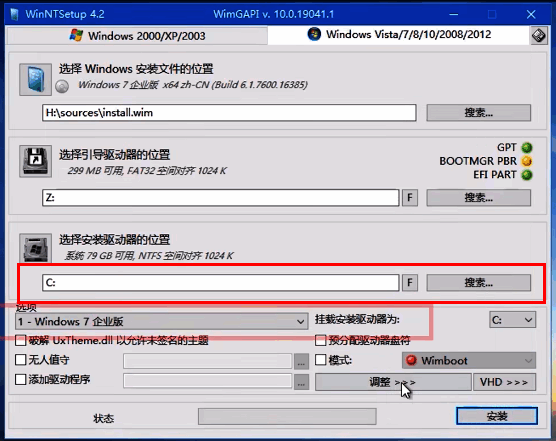Enable the unattended install checkbox
The height and width of the screenshot is (441, 556).
click(x=21, y=360)
